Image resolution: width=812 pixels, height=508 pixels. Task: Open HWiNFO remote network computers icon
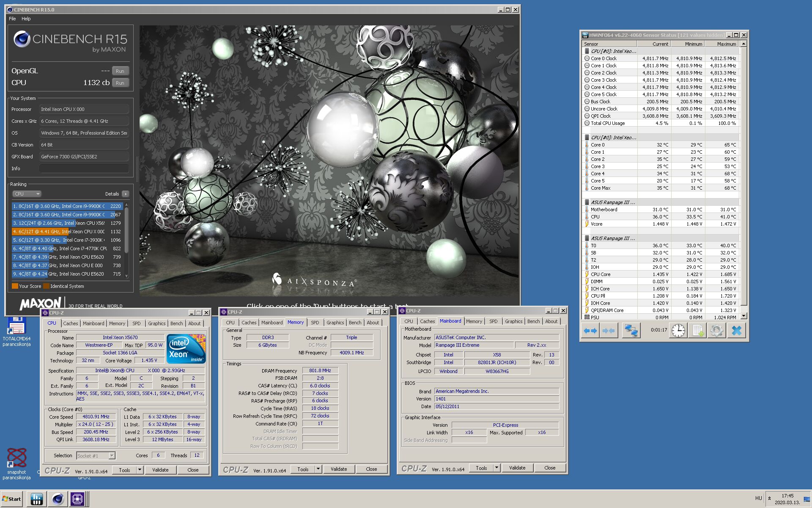[x=631, y=331]
